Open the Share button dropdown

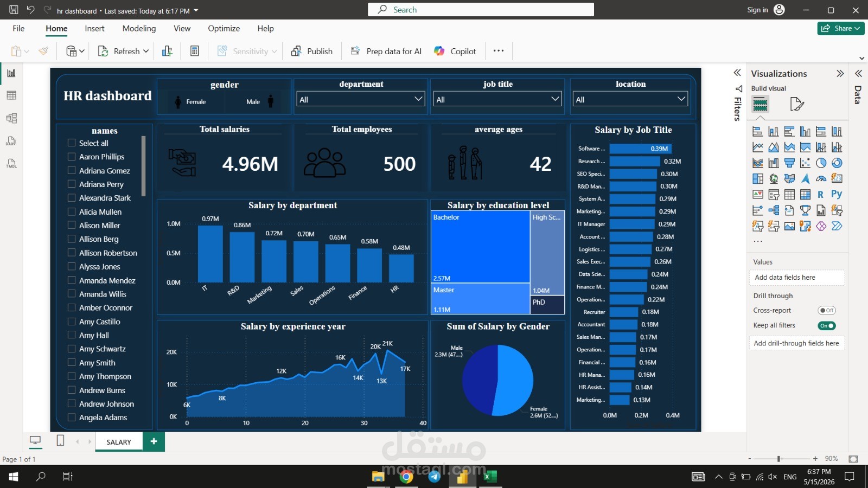(857, 28)
